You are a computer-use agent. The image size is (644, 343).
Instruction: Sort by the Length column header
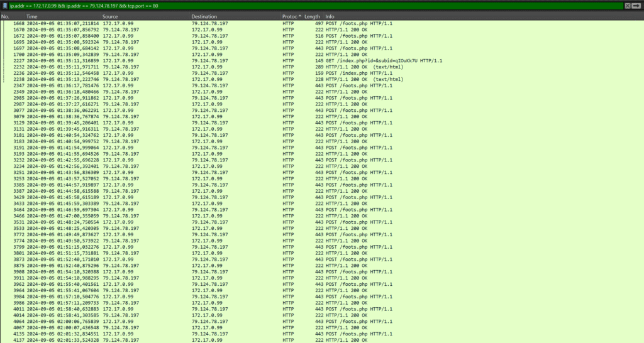[314, 17]
